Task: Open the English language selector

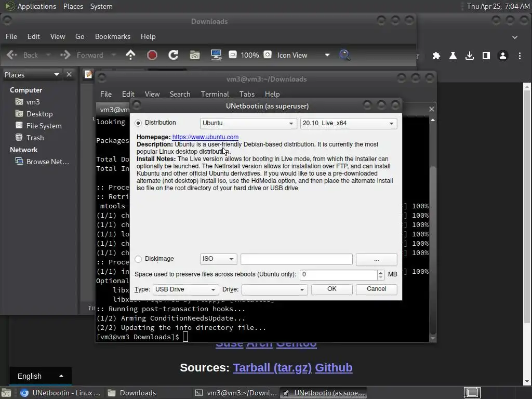Action: [x=41, y=376]
